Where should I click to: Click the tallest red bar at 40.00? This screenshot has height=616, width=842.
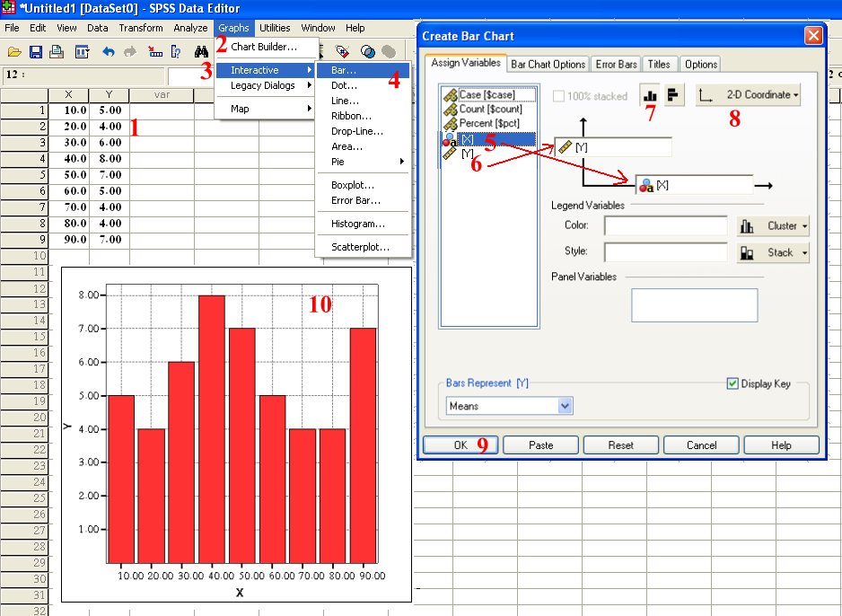[x=212, y=428]
